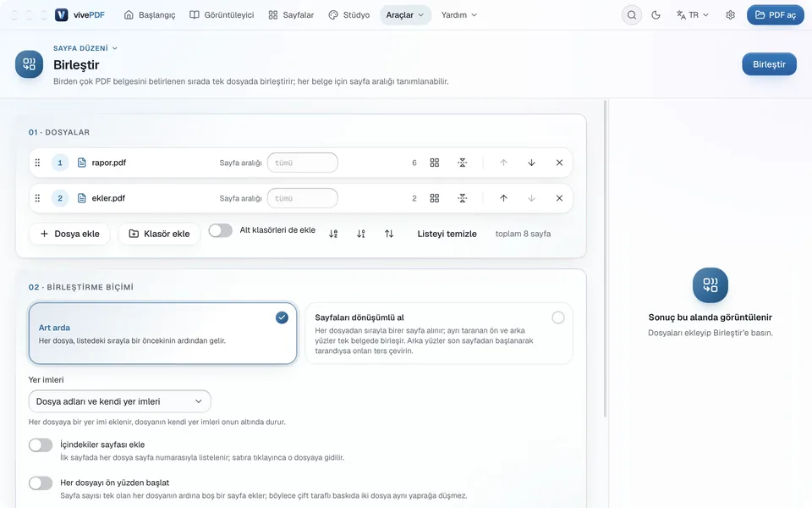The height and width of the screenshot is (508, 812).
Task: Open the TR language dropdown
Action: tap(693, 15)
